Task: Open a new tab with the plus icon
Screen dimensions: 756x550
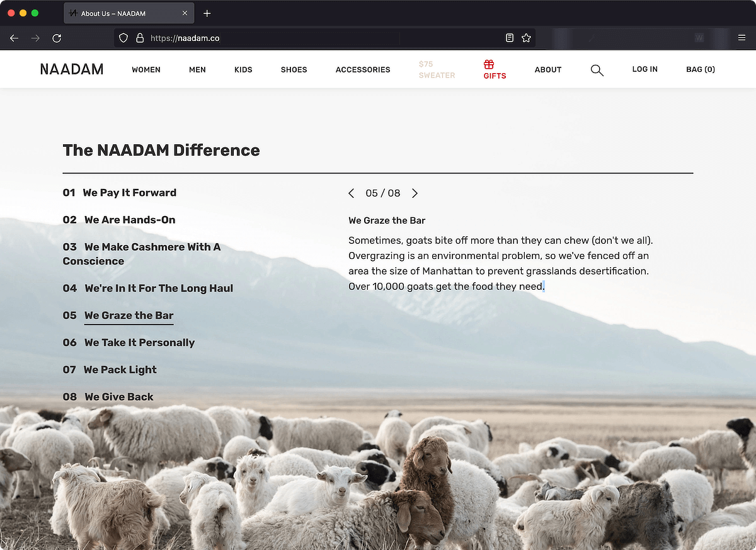Action: coord(207,13)
